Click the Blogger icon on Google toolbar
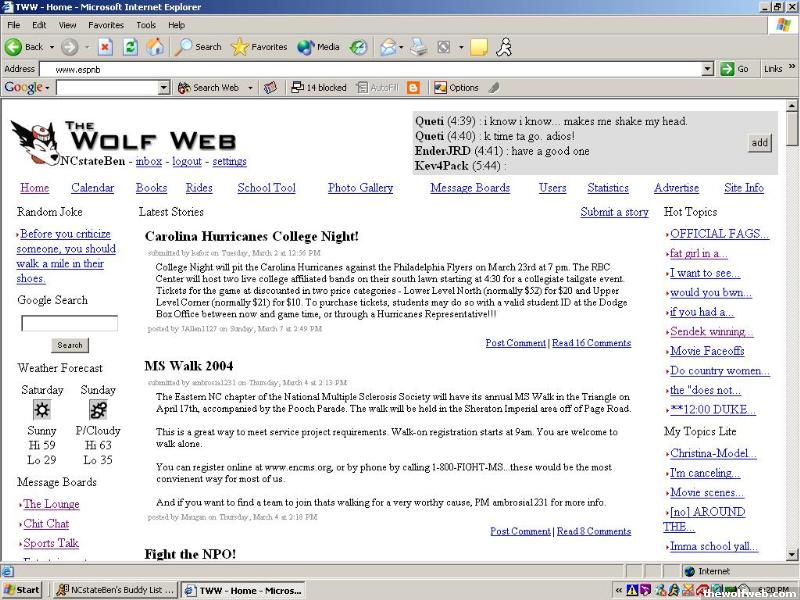 point(413,88)
